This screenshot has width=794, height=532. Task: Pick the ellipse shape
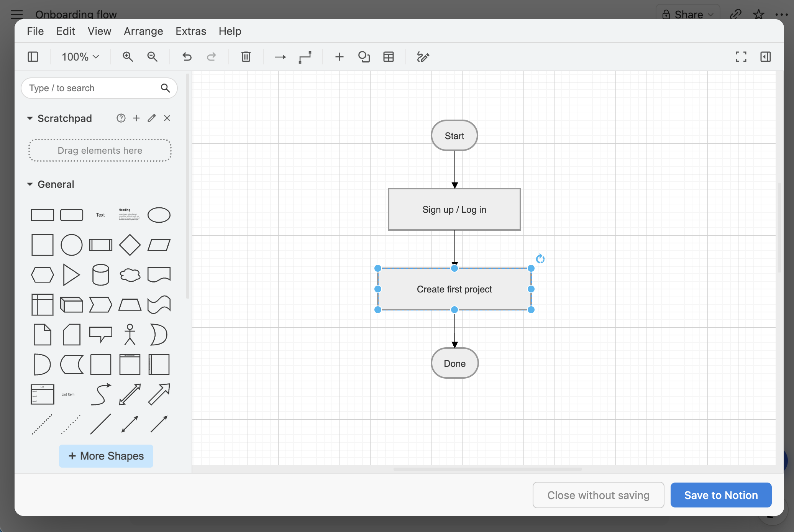click(159, 215)
